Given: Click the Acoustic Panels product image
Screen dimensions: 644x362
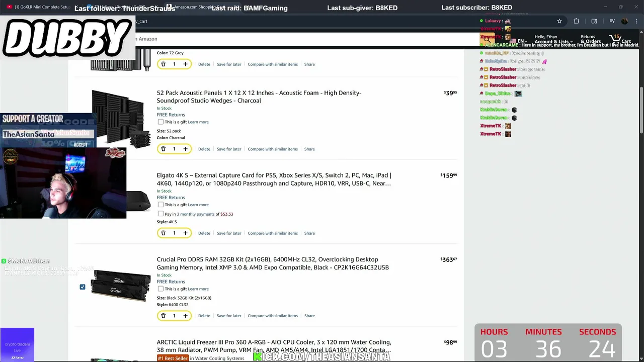Looking at the screenshot, I should 121,119.
